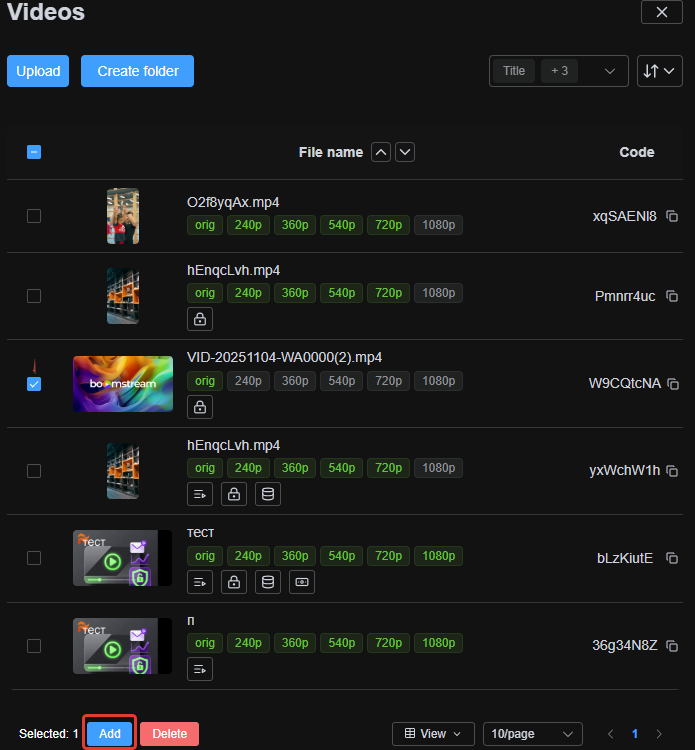Click lock icon in bLzKiutE row
This screenshot has width=695, height=750.
[x=234, y=582]
